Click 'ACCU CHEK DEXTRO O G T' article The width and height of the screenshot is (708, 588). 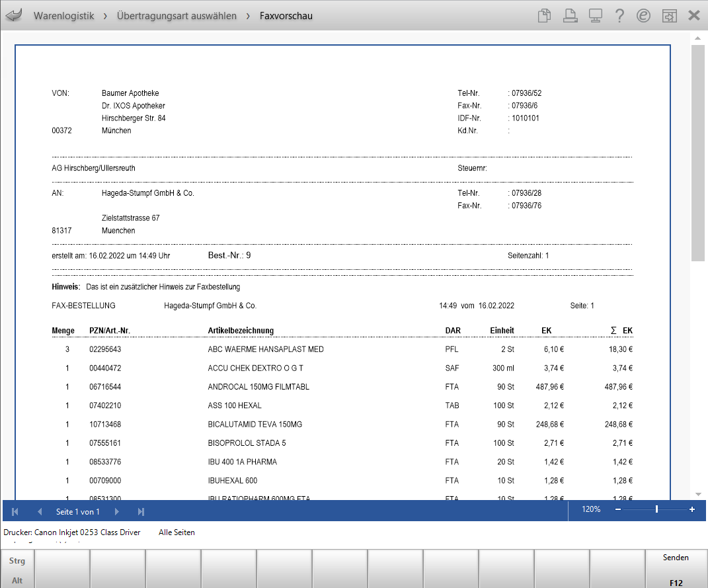pos(256,368)
